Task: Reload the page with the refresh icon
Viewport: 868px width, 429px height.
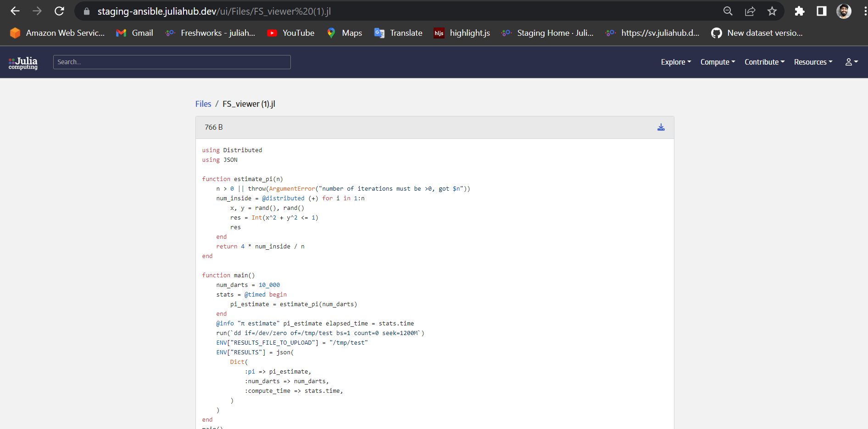Action: click(x=59, y=11)
